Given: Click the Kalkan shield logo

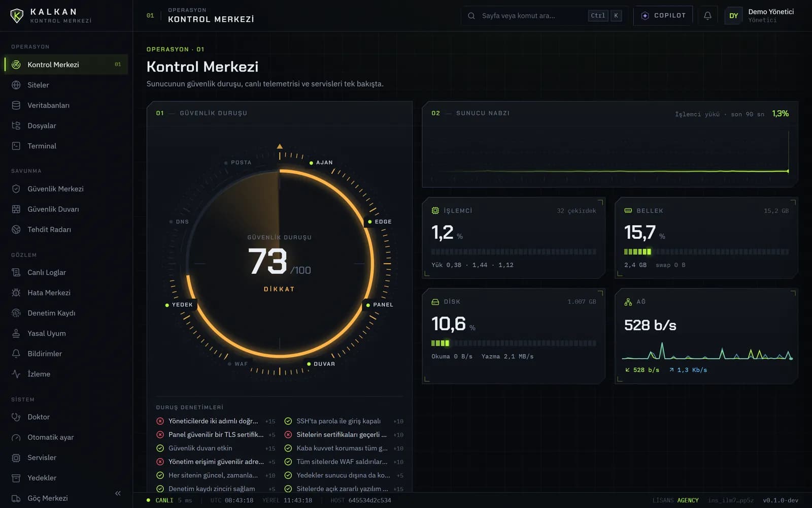Looking at the screenshot, I should [x=17, y=16].
